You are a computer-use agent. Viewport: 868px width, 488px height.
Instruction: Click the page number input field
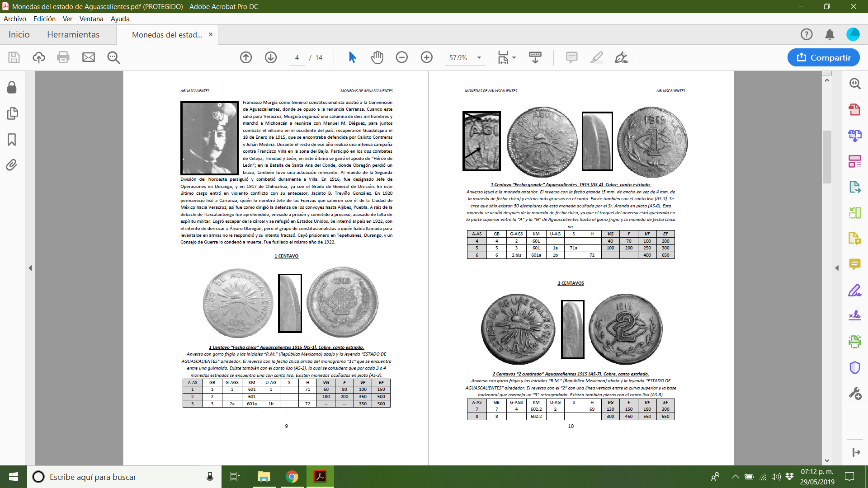(297, 58)
